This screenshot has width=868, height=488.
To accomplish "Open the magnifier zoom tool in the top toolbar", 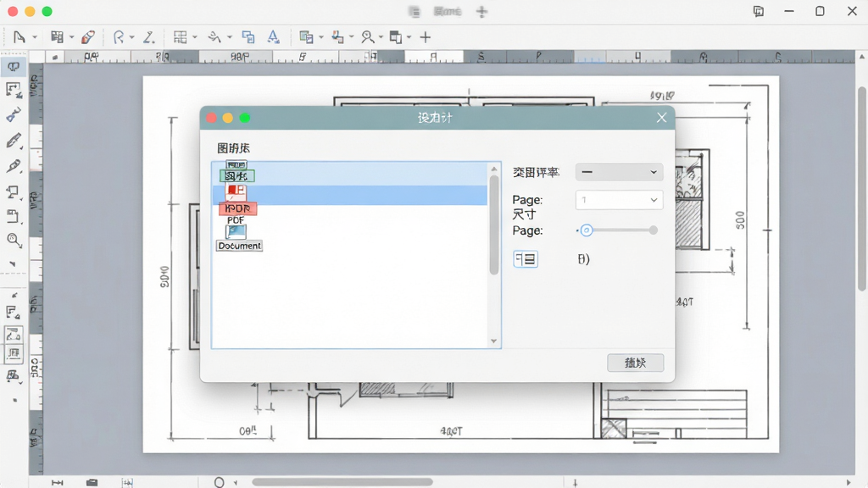I will click(368, 37).
